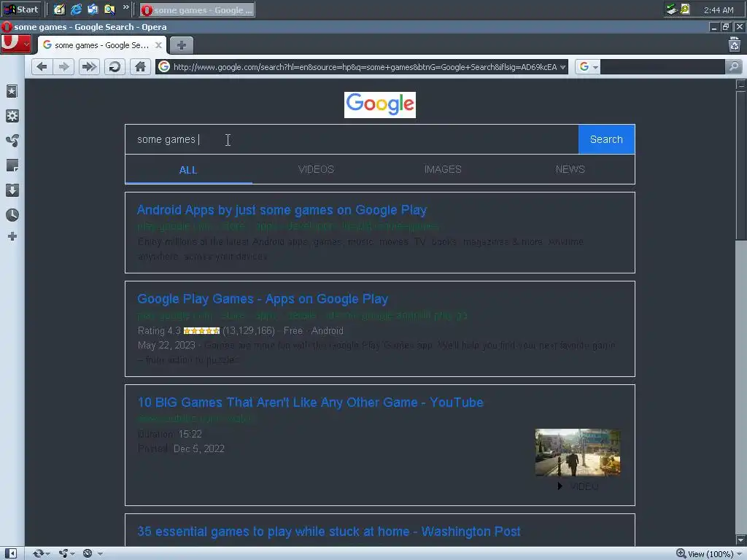Open 'Android Apps by just some games' result
This screenshot has width=747, height=560.
(282, 210)
